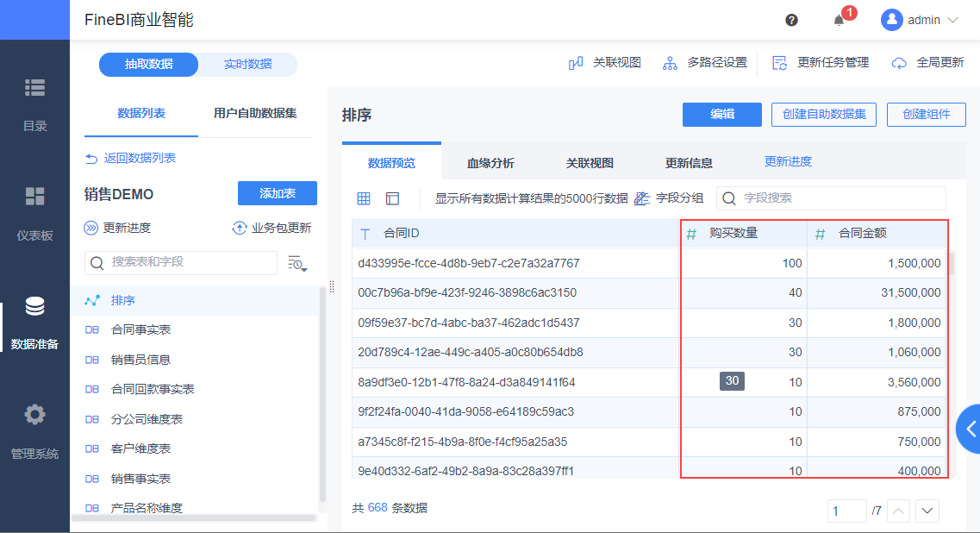The height and width of the screenshot is (533, 980).
Task: Click the left table list vertical scrollbar
Action: (322, 394)
